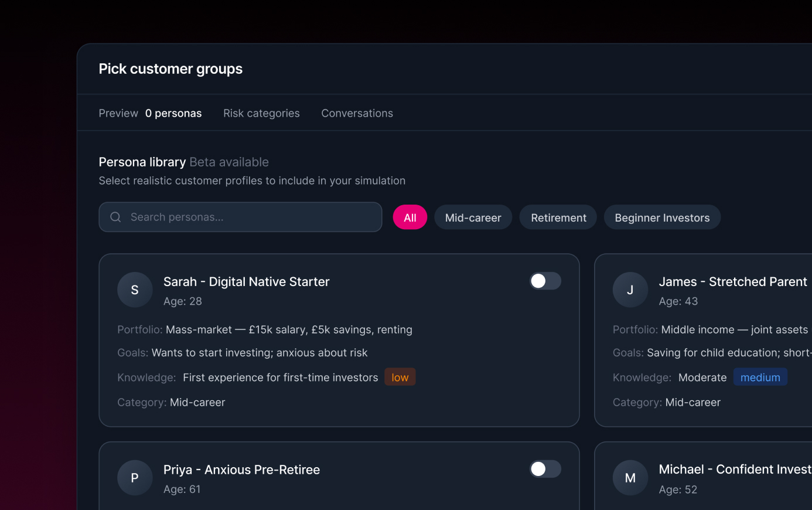Click James's Portfolio middle income line

[711, 329]
